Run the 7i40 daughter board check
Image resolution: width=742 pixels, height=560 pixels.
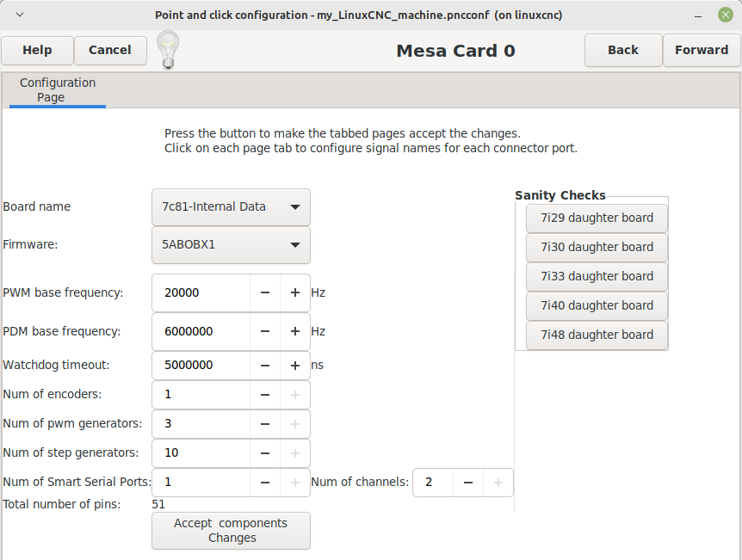[597, 306]
